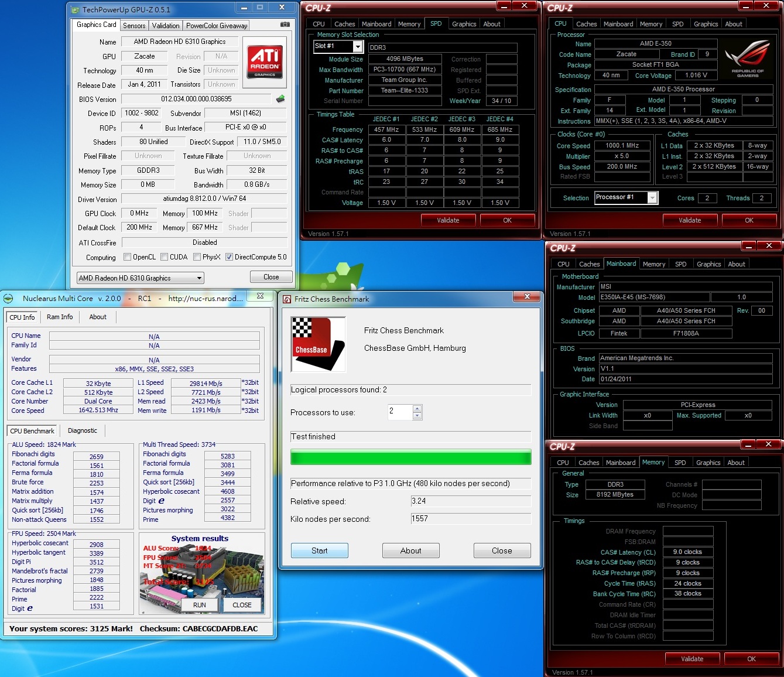Screen dimensions: 784x677
Task: Select the CPU Benchmark tab in Nuclearus
Action: pos(32,431)
